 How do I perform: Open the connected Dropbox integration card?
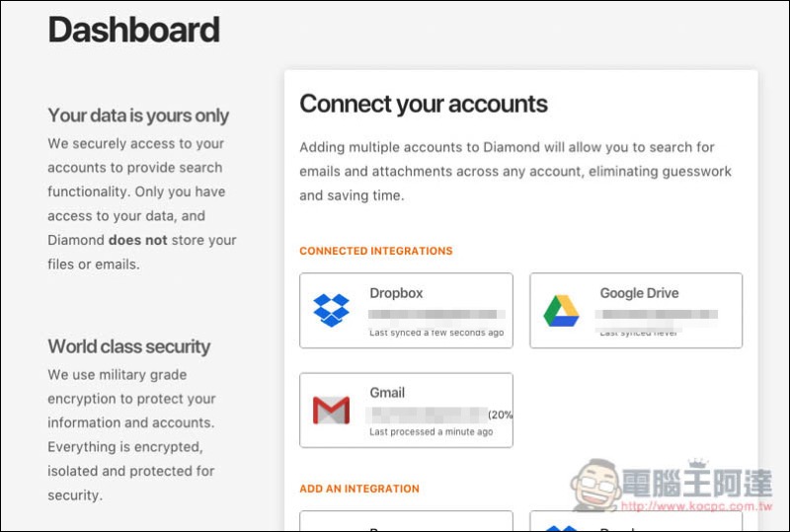tap(406, 310)
